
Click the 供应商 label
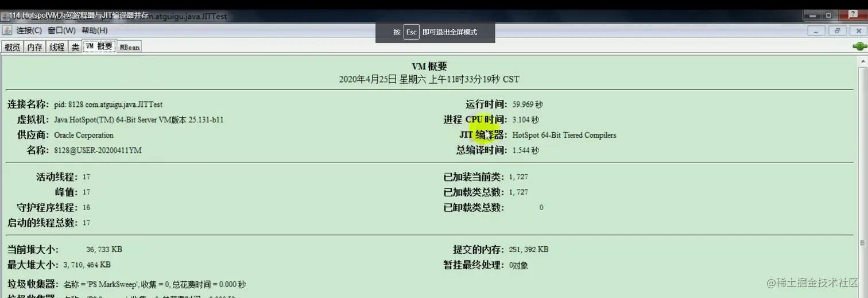33,136
